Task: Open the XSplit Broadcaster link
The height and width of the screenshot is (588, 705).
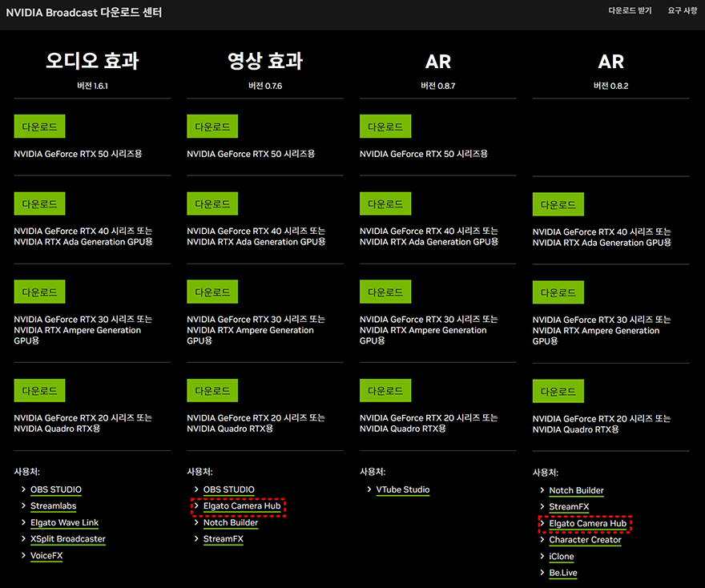Action: tap(68, 538)
